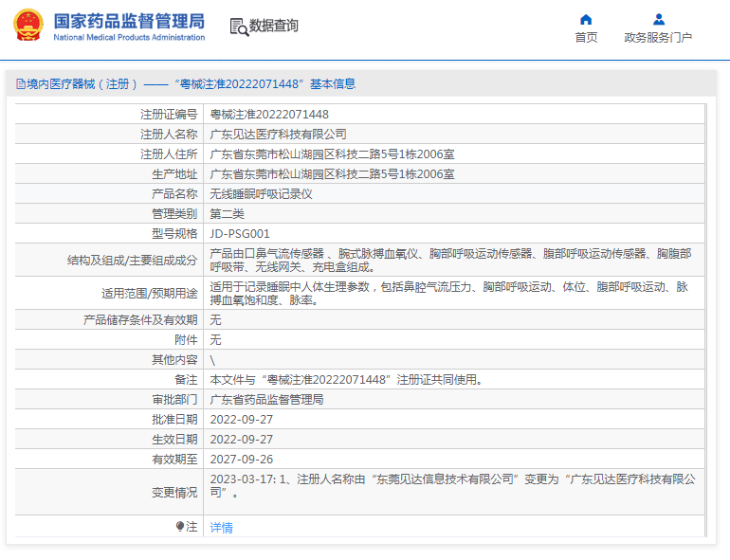Click 无 in 附件 row
Image resolution: width=730 pixels, height=560 pixels.
[215, 340]
